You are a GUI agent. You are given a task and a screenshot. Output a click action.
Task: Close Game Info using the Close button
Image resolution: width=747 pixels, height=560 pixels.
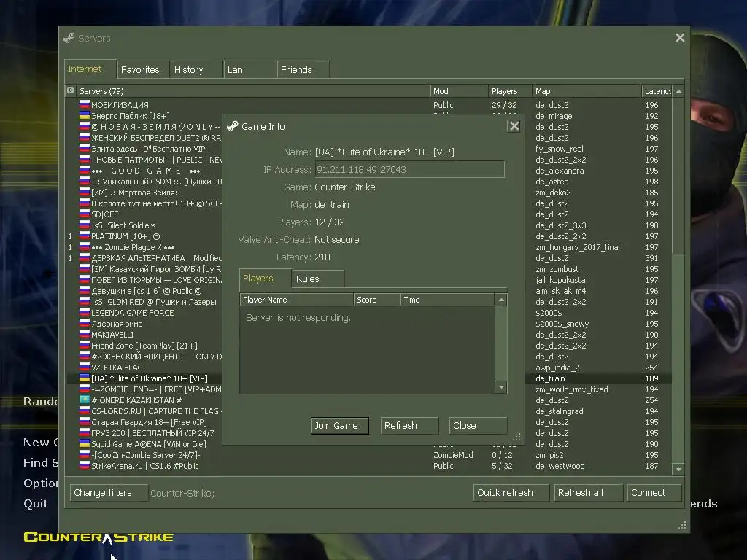click(x=478, y=426)
